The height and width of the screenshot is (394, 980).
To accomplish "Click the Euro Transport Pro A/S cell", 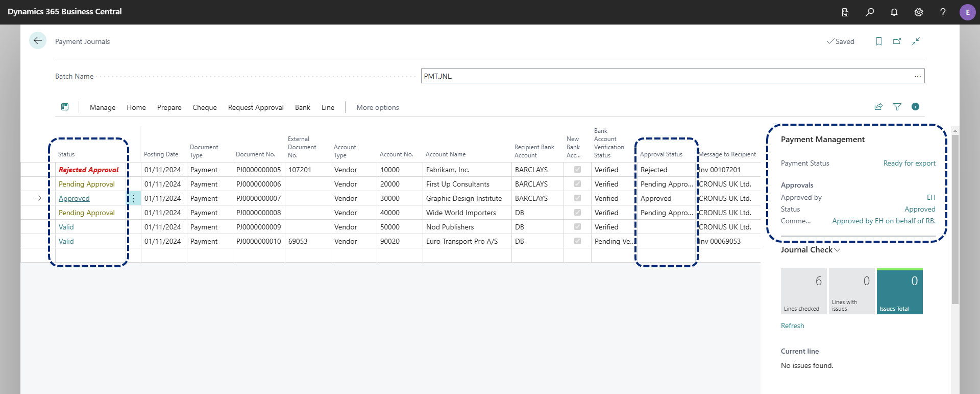I will [467, 241].
